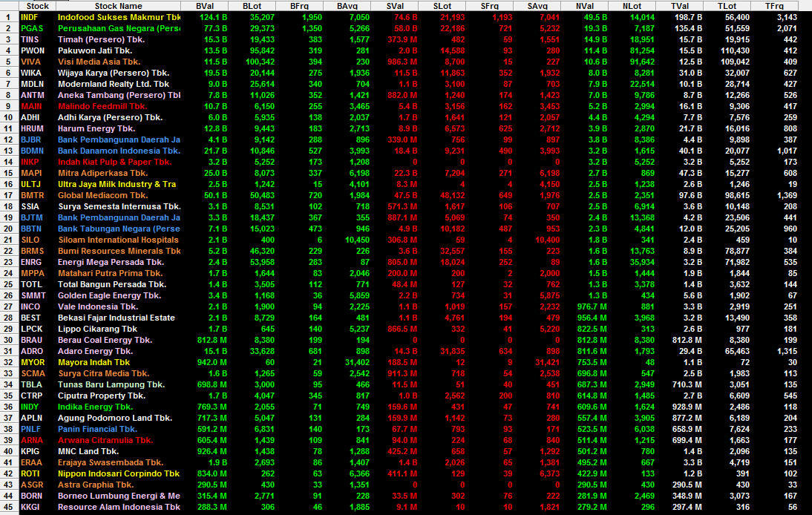Click the name Ciputra Property Tbk.

[x=102, y=396]
